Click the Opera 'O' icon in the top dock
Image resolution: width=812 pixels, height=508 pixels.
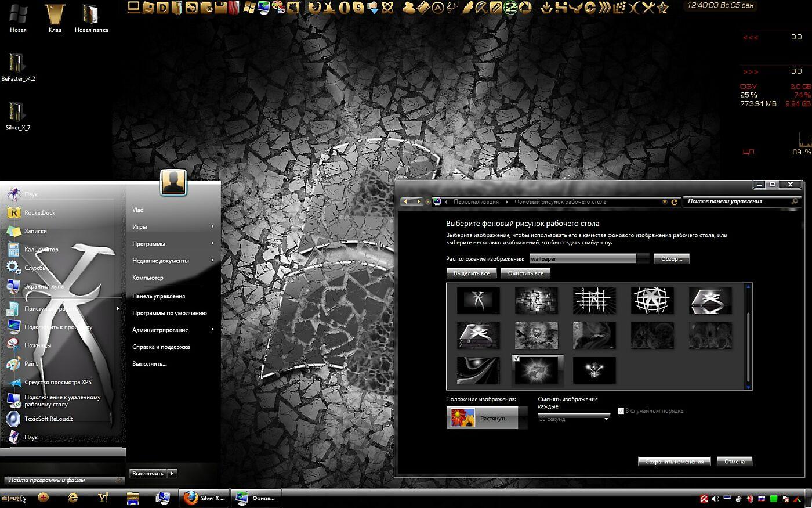(345, 8)
